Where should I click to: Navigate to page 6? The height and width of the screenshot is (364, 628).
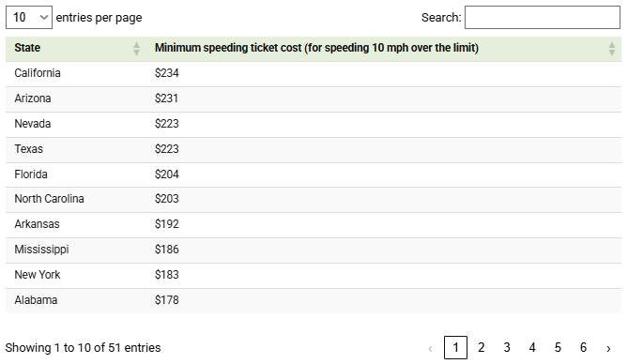(x=583, y=347)
